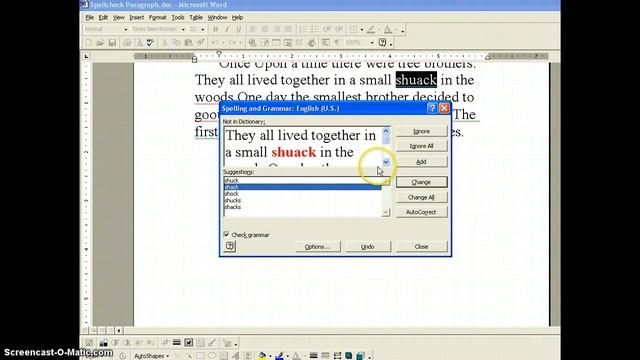Open the Table menu
This screenshot has width=640, height=360.
(196, 18)
